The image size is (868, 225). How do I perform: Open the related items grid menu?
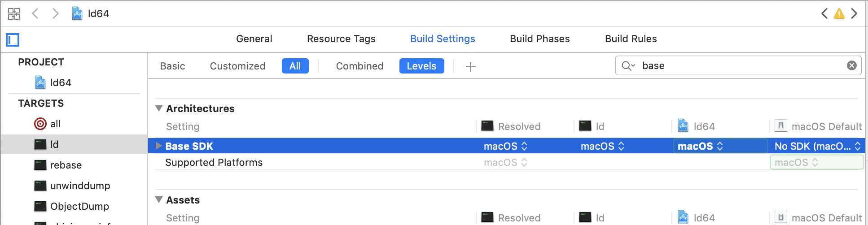point(14,13)
